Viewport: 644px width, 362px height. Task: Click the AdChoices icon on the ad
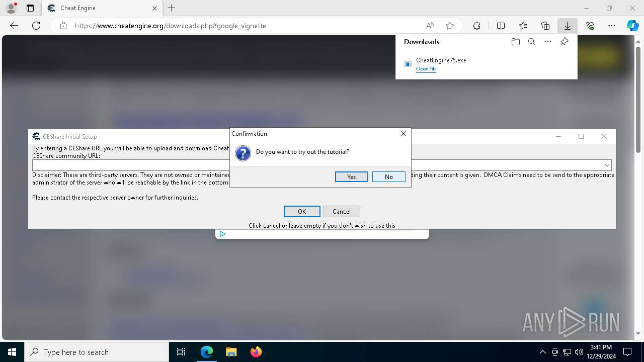222,234
